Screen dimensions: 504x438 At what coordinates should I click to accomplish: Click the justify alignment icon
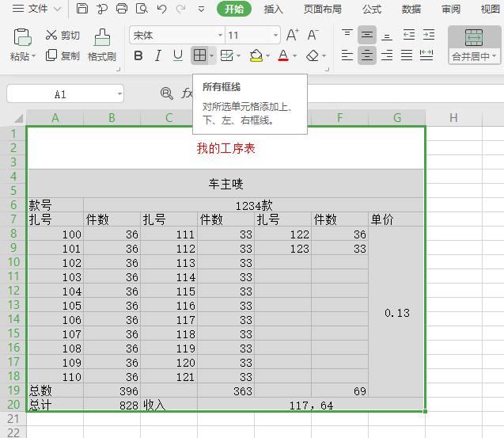[x=407, y=55]
